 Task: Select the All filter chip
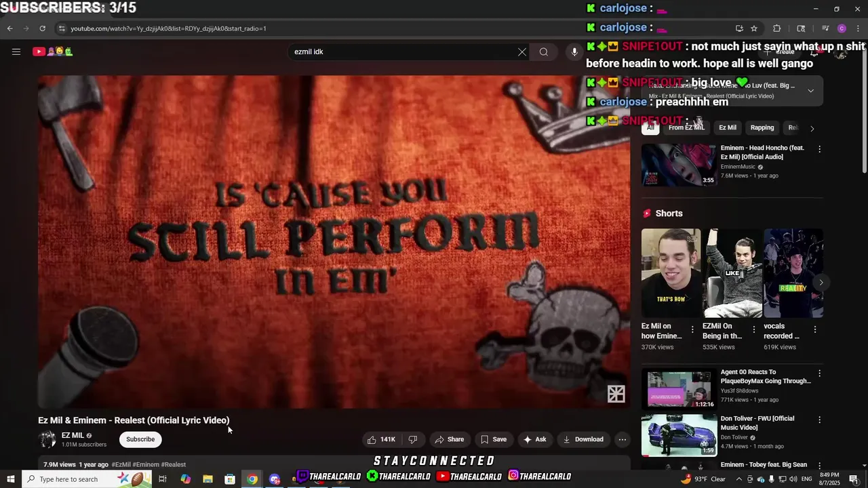[x=650, y=127]
